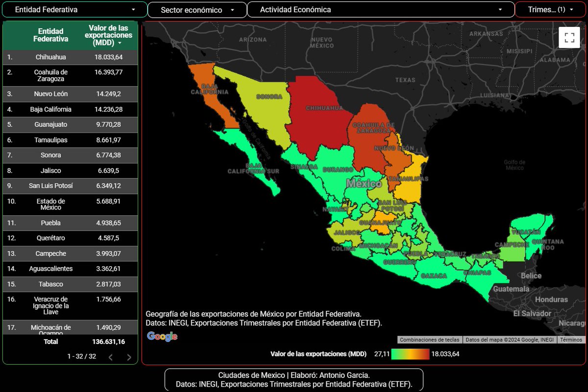
Task: Sort by Valor de las exportaciones column header
Action: pos(108,35)
